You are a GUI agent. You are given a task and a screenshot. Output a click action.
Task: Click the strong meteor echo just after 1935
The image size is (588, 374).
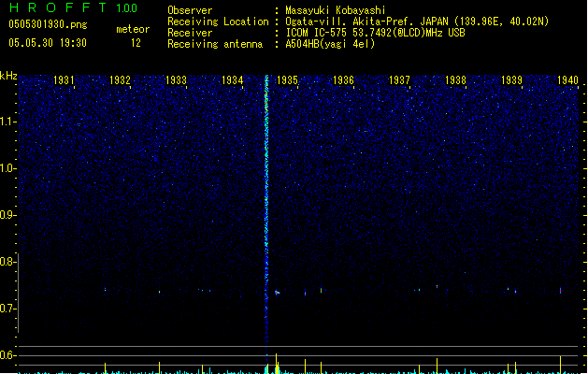277,293
